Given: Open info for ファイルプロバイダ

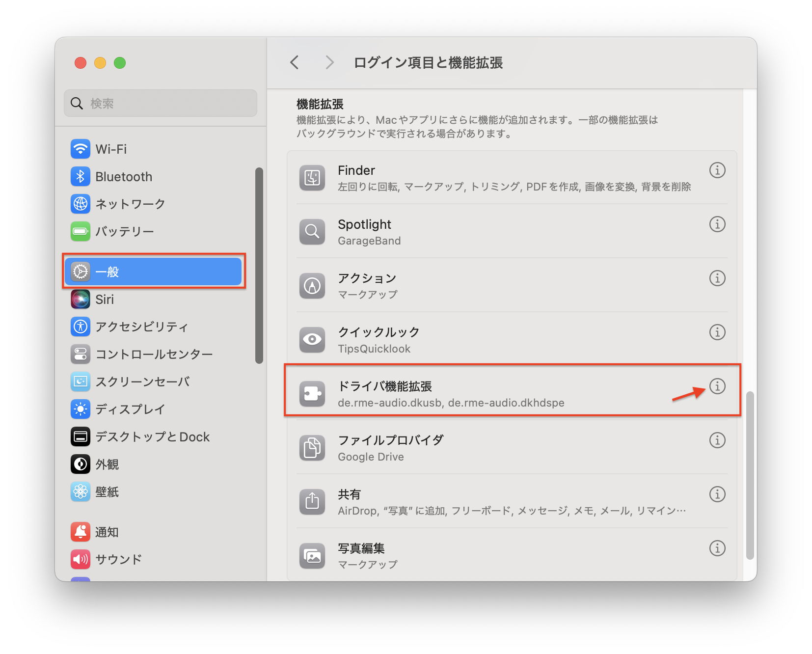Looking at the screenshot, I should pyautogui.click(x=717, y=440).
